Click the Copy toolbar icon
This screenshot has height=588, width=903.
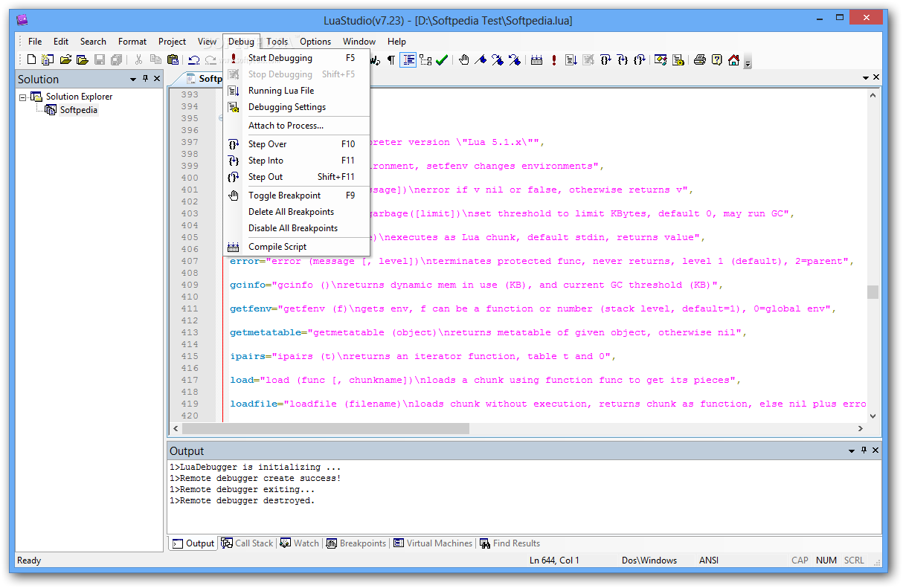coord(155,59)
